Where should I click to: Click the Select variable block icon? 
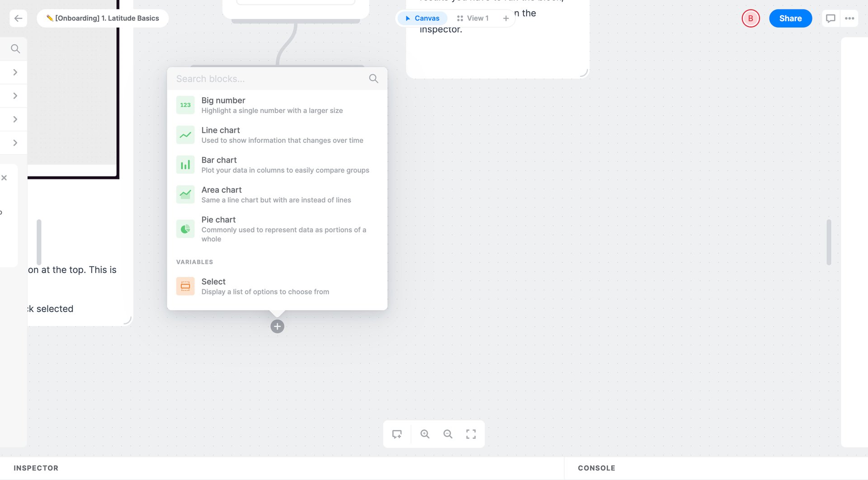185,286
